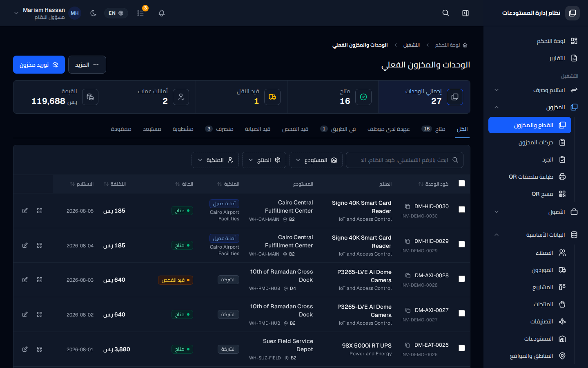
Task: Switch to متاح tab
Action: 433,129
